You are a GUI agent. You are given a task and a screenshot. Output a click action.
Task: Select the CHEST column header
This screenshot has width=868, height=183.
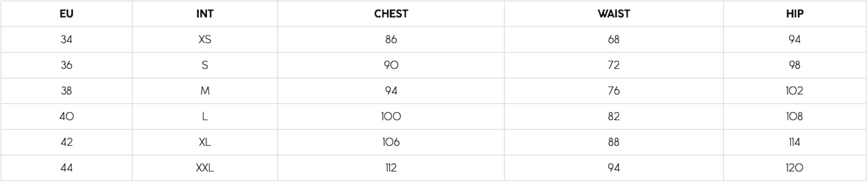tap(391, 14)
